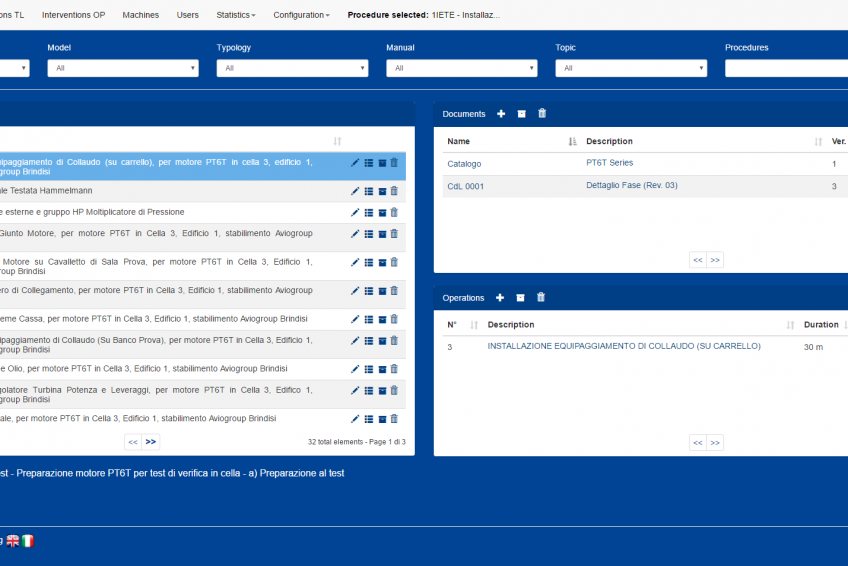Click the Procedures search input field
The height and width of the screenshot is (566, 848).
[786, 68]
